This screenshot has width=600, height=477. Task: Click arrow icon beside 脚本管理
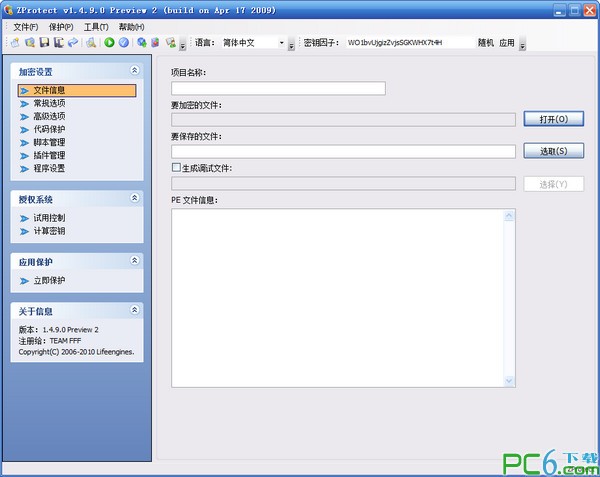[24, 143]
